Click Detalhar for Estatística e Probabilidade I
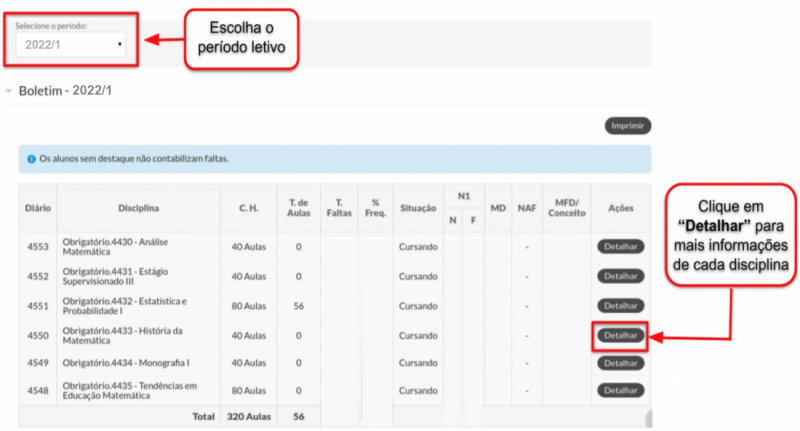 [x=620, y=306]
